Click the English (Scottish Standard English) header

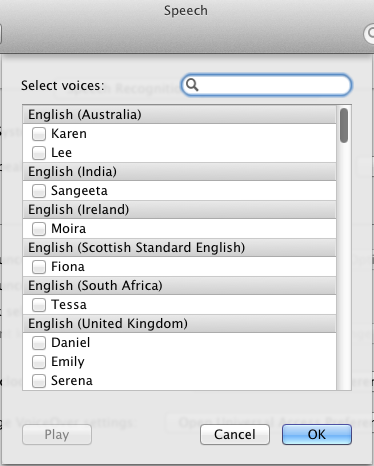coord(180,248)
